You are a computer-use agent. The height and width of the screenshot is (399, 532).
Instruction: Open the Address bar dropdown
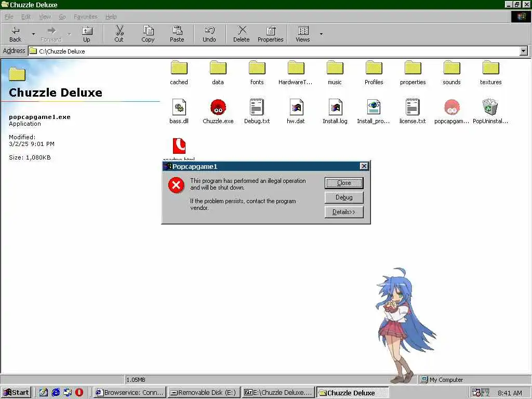524,51
